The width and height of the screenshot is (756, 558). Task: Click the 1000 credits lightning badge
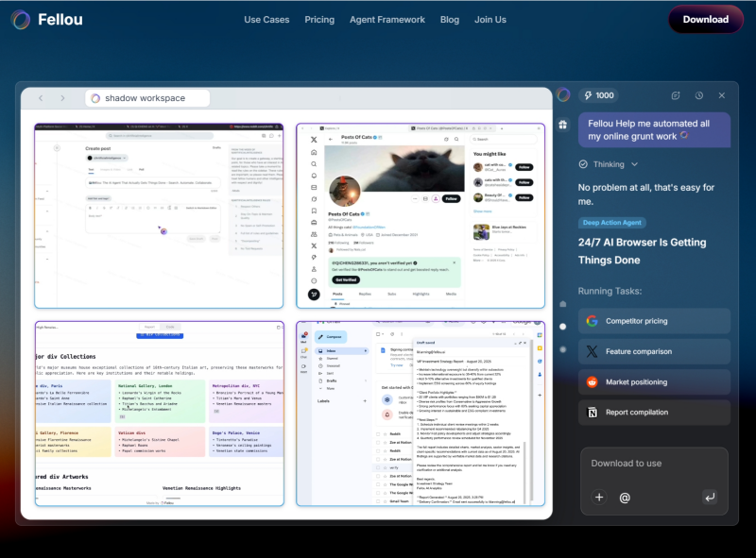(599, 95)
